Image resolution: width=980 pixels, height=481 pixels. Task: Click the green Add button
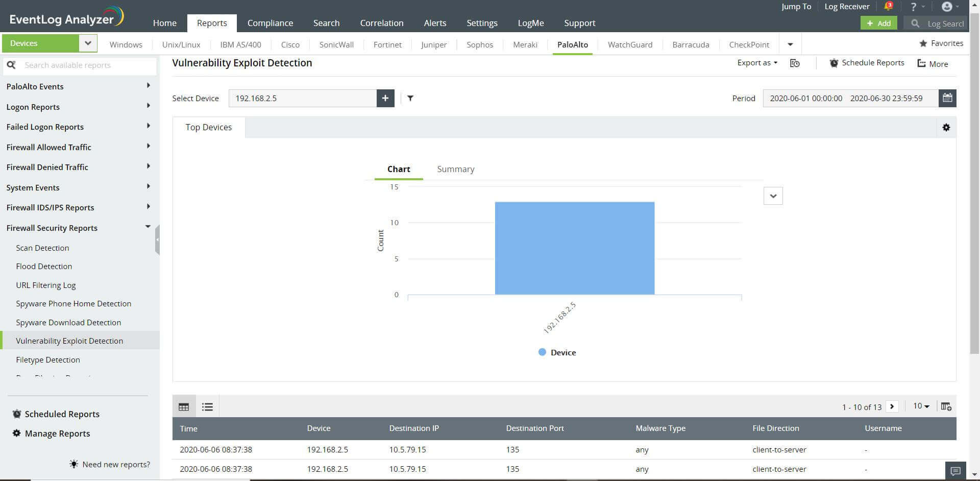pos(878,23)
